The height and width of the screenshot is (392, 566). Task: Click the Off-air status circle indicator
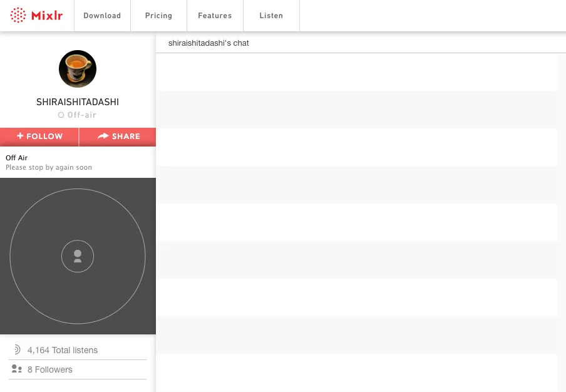tap(61, 115)
